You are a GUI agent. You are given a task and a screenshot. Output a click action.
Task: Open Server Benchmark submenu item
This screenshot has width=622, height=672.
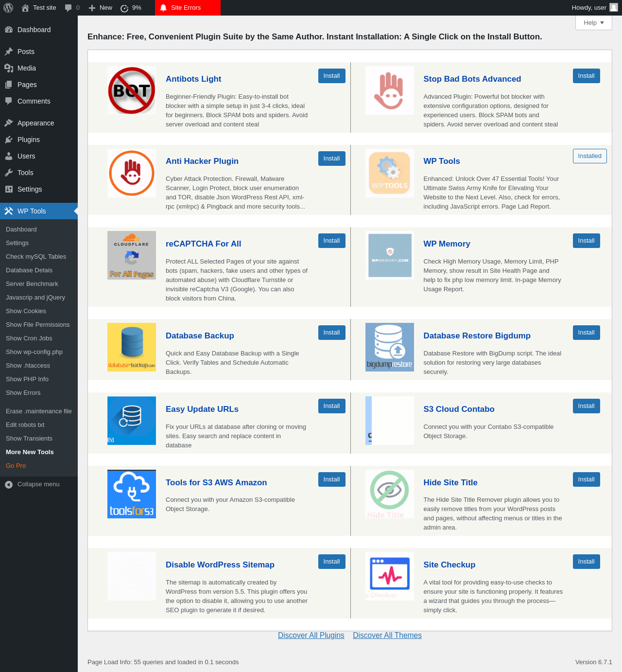click(x=32, y=284)
